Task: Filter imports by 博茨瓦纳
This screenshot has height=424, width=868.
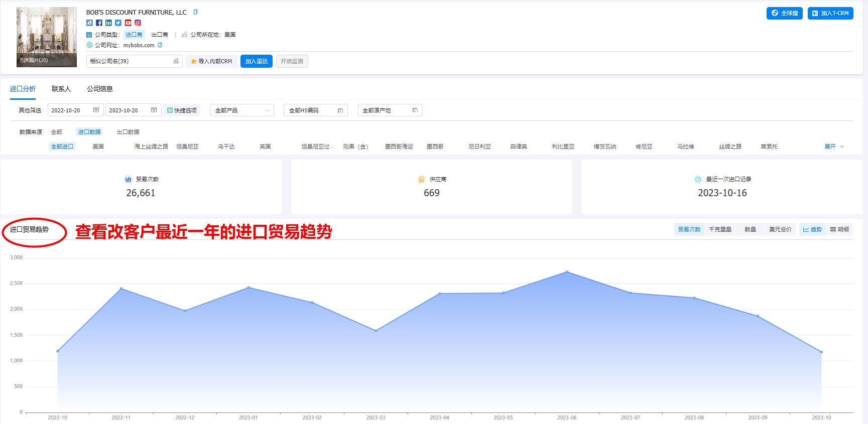Action: click(605, 147)
